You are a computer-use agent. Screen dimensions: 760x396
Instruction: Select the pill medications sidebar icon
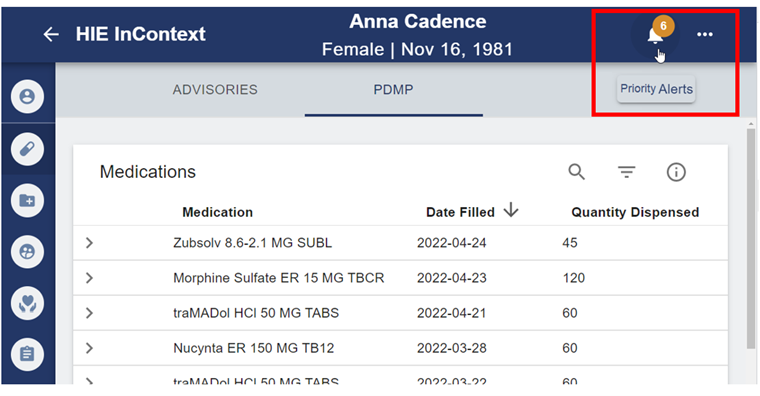[27, 149]
